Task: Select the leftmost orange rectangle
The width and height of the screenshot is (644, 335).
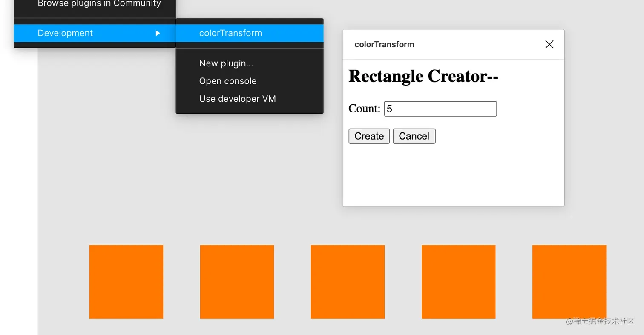Action: pyautogui.click(x=126, y=282)
